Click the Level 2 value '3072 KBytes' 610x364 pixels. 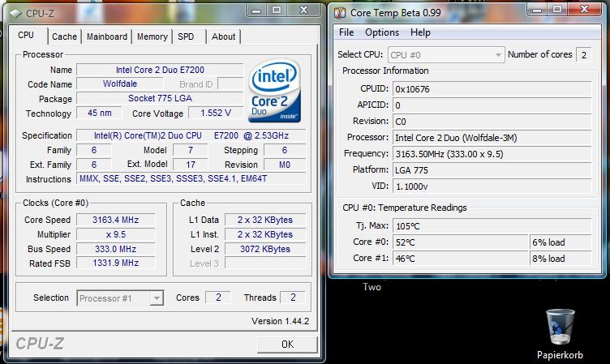point(265,249)
